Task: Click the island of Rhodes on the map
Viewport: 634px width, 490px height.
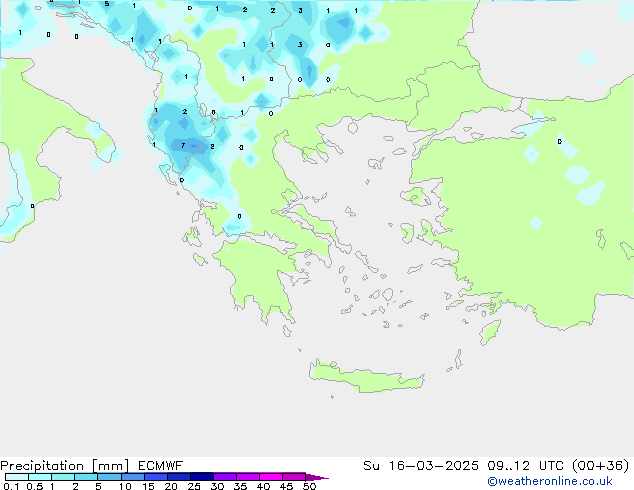Action: pos(490,332)
